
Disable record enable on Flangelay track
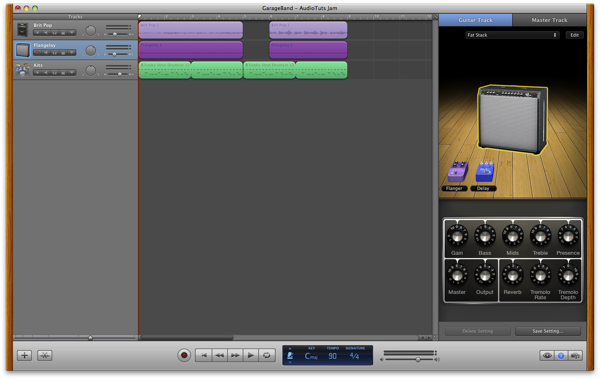[x=38, y=53]
